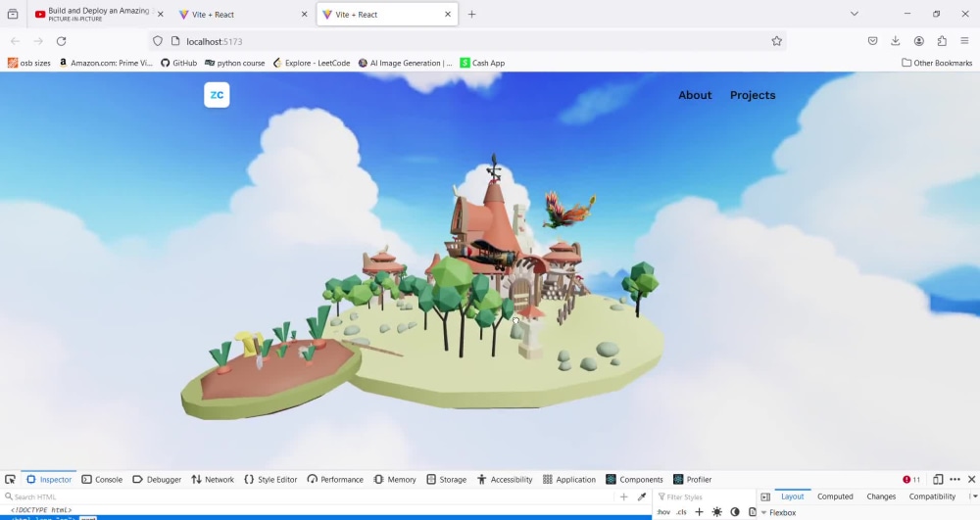
Task: Open the Performance tab
Action: [x=335, y=480]
